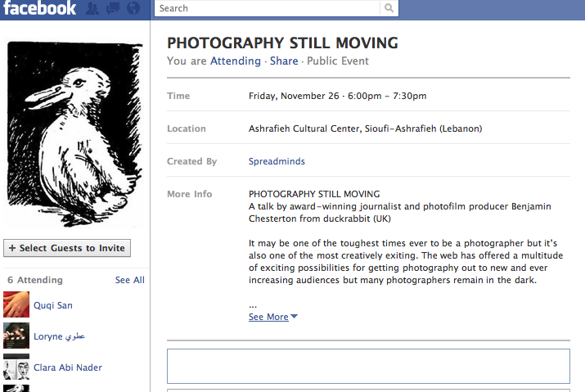Click Clara Abi Nader's profile thumbnail

16,367
